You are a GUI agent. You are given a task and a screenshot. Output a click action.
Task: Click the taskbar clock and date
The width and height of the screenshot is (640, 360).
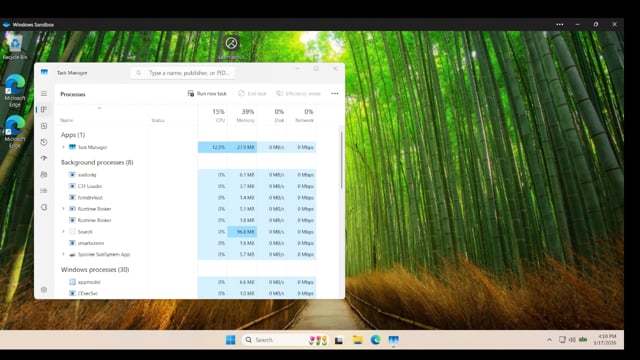click(604, 340)
